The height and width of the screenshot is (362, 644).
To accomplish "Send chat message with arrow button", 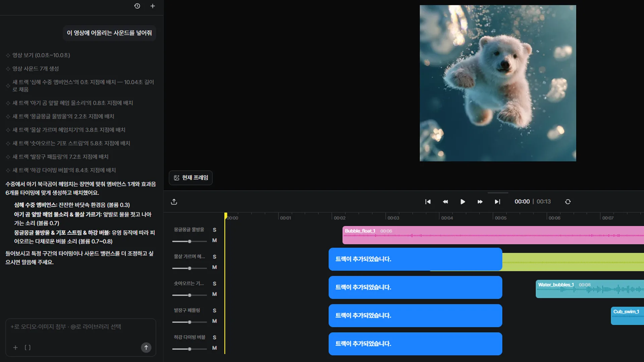I will tap(146, 348).
